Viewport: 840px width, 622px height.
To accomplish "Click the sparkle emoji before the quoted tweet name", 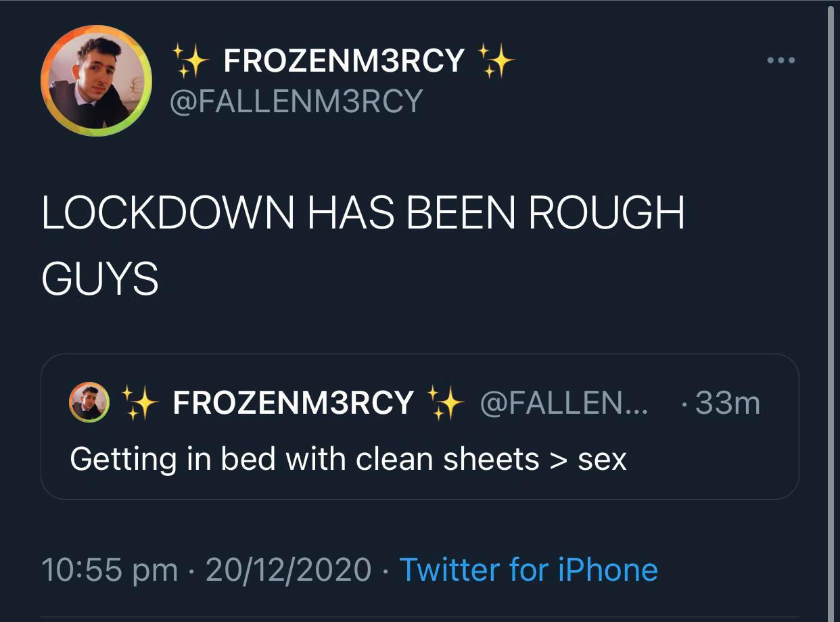I will [x=139, y=403].
